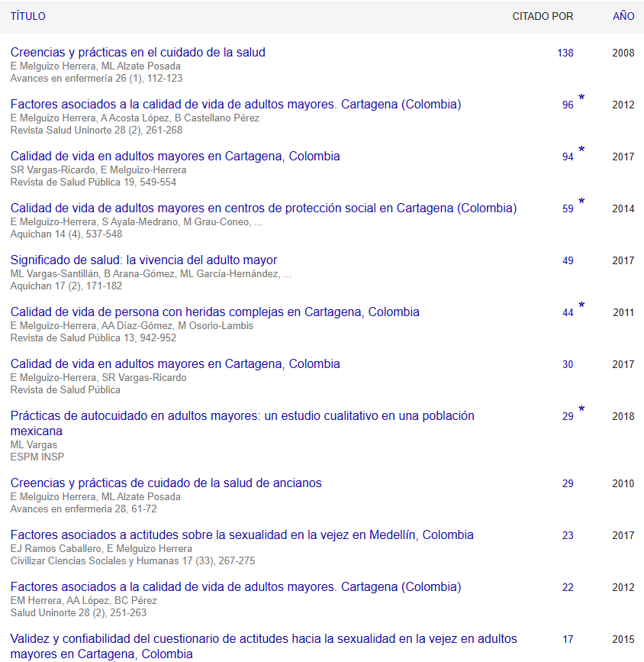Click the asterisk beside the 44 citations count
Viewport: 644px width, 662px height.
pos(581,306)
